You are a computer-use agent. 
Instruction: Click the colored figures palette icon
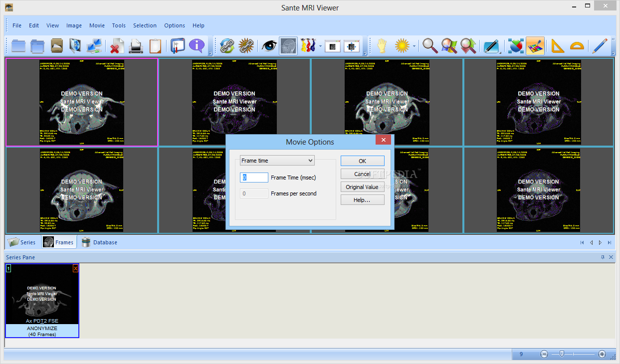[308, 46]
